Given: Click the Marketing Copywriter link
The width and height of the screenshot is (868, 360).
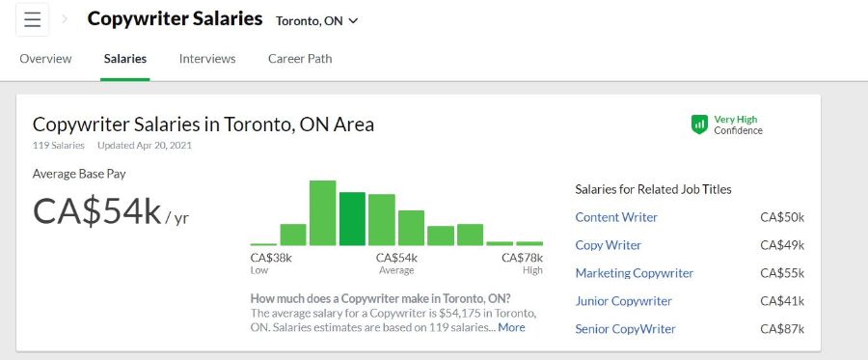Looking at the screenshot, I should pos(635,273).
